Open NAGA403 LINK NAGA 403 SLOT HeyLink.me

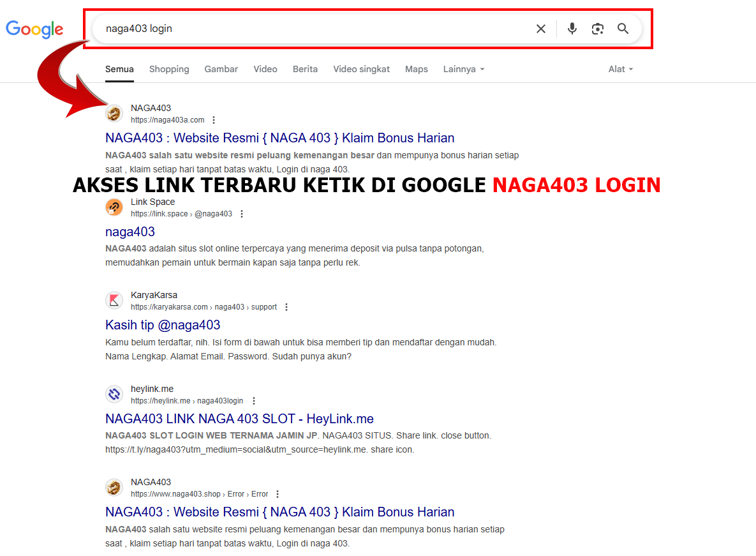[240, 419]
